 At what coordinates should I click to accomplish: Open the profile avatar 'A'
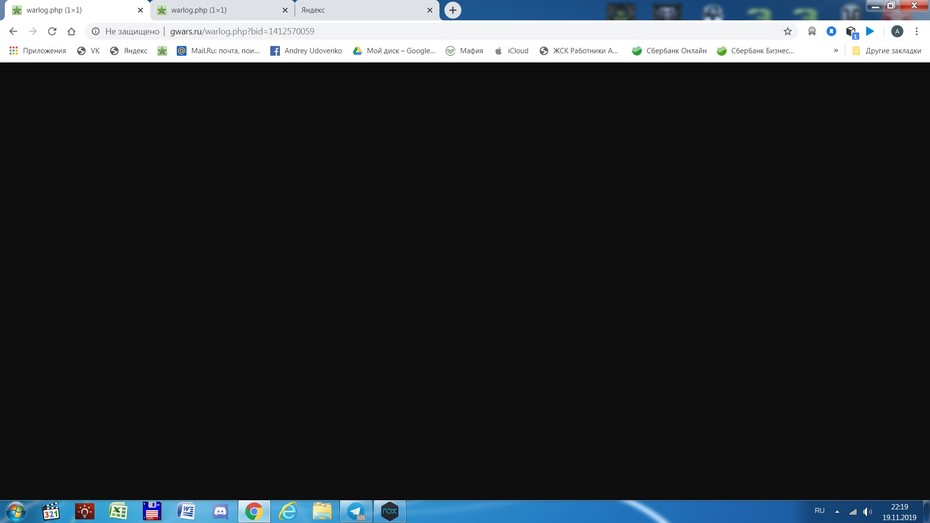(897, 31)
